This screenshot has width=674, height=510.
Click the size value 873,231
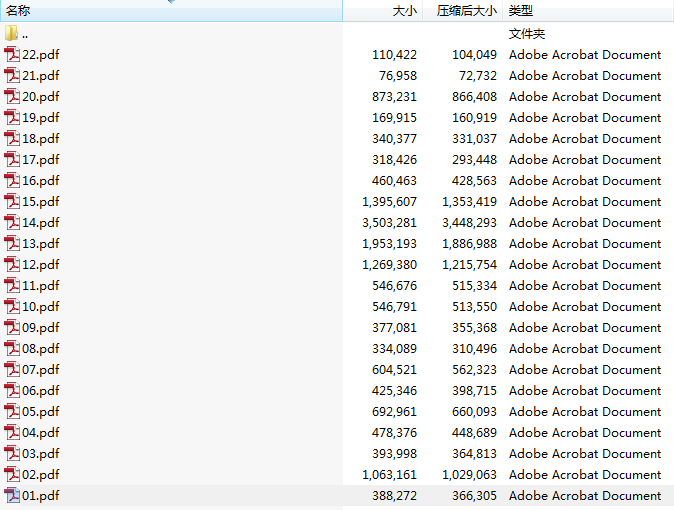point(395,97)
